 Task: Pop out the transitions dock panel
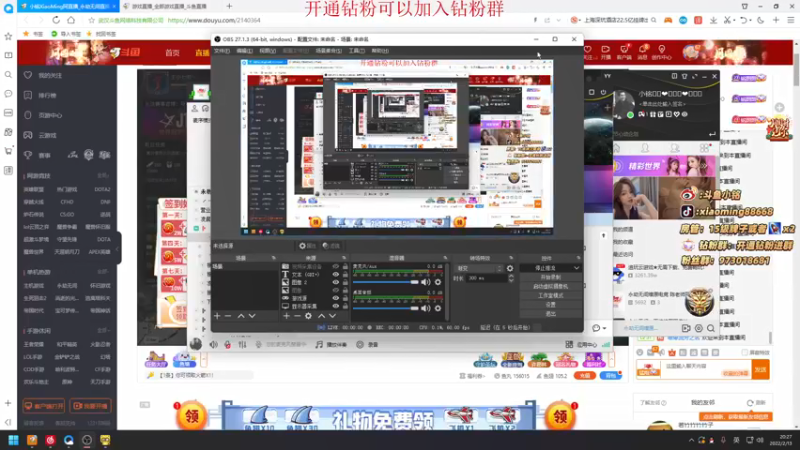[x=511, y=258]
